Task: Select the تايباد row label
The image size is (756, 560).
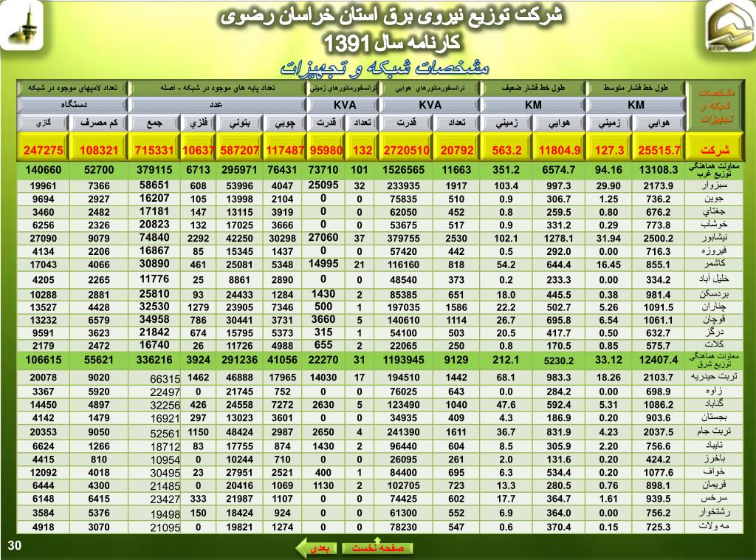Action: pos(714,445)
